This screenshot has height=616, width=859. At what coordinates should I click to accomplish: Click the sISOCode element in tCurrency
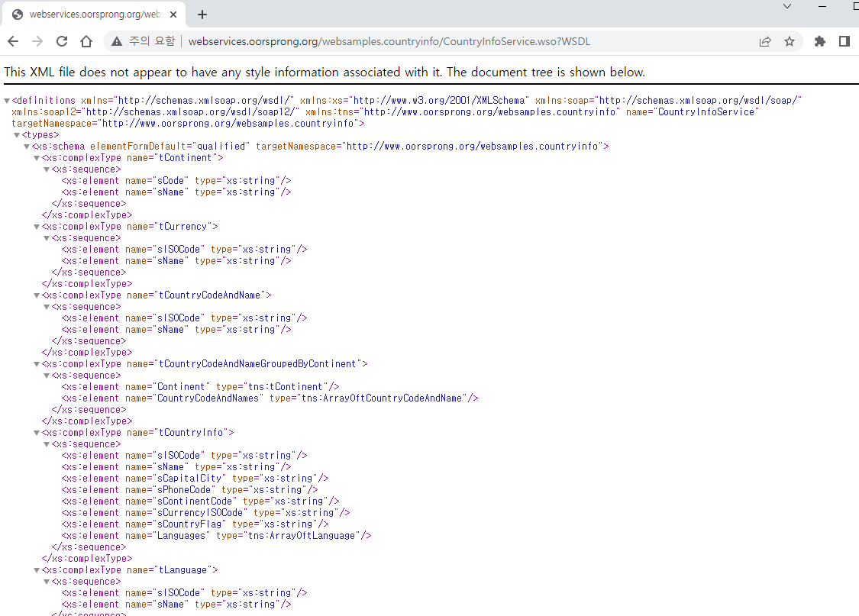point(184,250)
